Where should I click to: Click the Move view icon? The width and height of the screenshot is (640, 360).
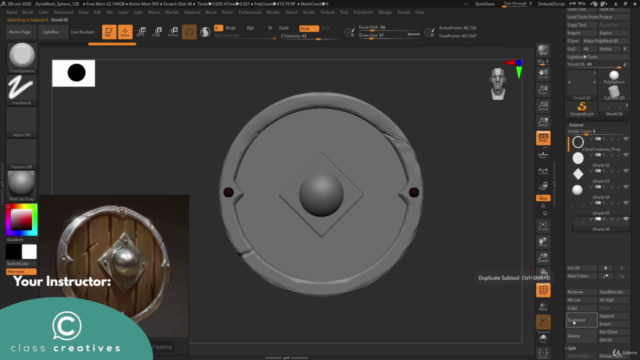tap(543, 242)
